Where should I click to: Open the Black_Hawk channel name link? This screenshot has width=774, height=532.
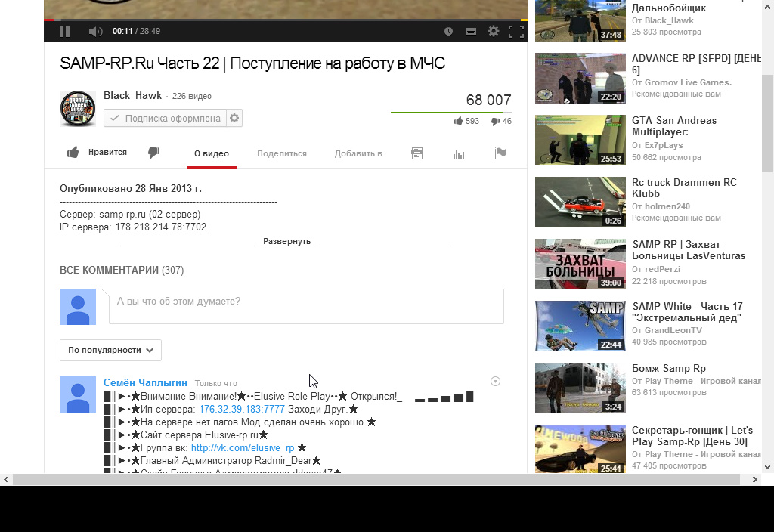[x=132, y=95]
